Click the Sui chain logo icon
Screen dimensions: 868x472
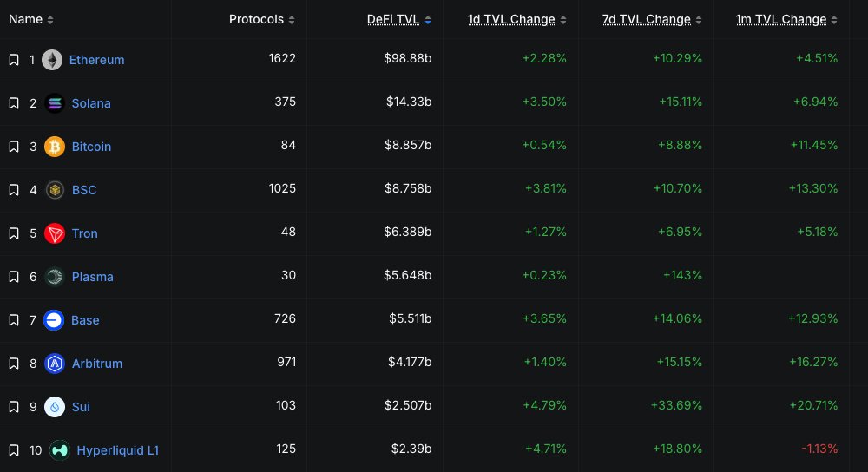click(55, 407)
